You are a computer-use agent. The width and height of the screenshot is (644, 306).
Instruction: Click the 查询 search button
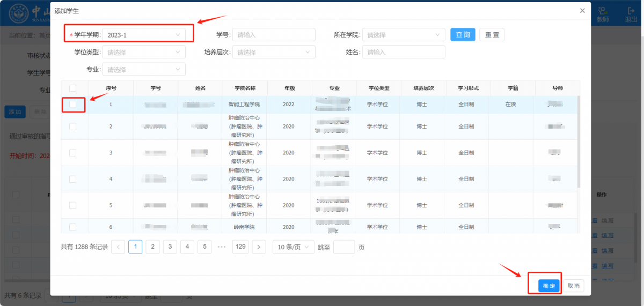click(463, 35)
